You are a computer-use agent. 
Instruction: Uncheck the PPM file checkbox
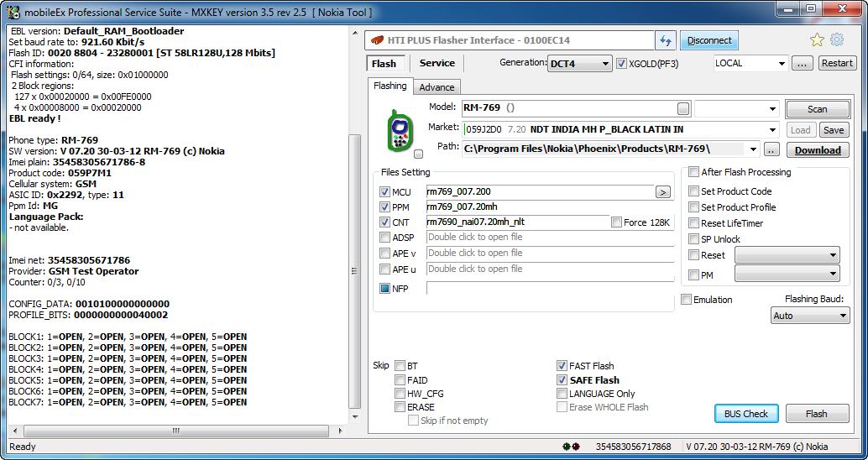click(x=384, y=207)
